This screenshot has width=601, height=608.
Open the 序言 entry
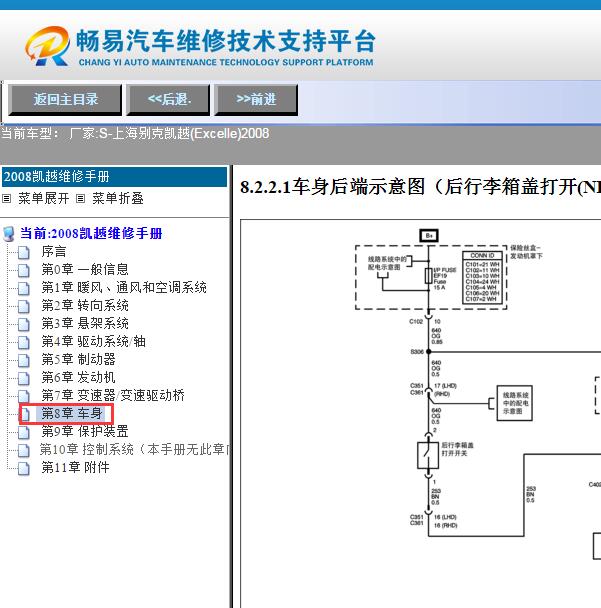[54, 251]
